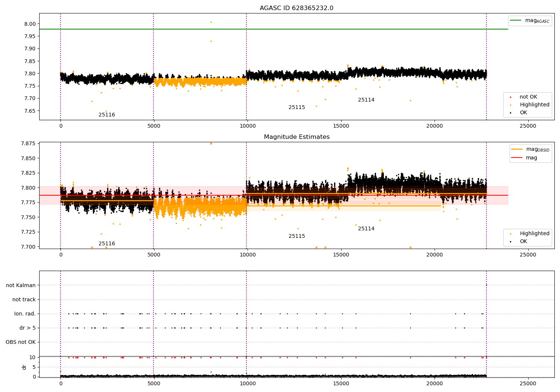The width and height of the screenshot is (560, 392).
Task: Click the orange outlier point near 7.93
Action: [x=211, y=41]
